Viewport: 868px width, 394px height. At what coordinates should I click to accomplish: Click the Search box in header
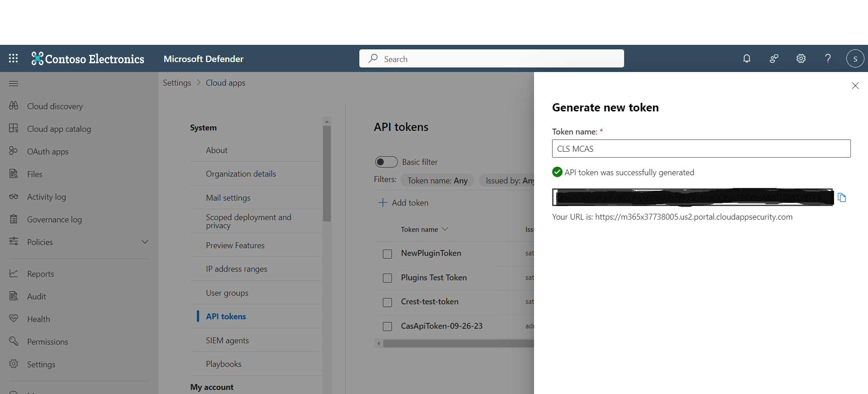[491, 58]
